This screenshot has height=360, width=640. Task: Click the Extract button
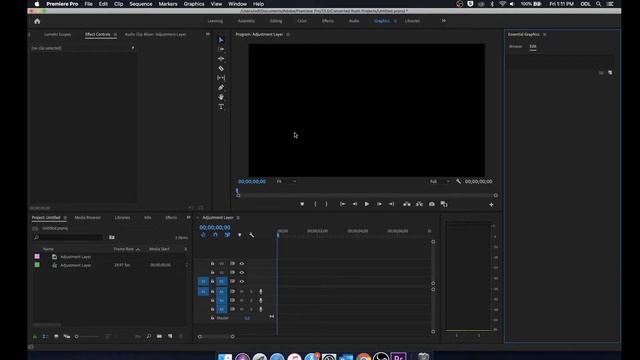pyautogui.click(x=419, y=204)
